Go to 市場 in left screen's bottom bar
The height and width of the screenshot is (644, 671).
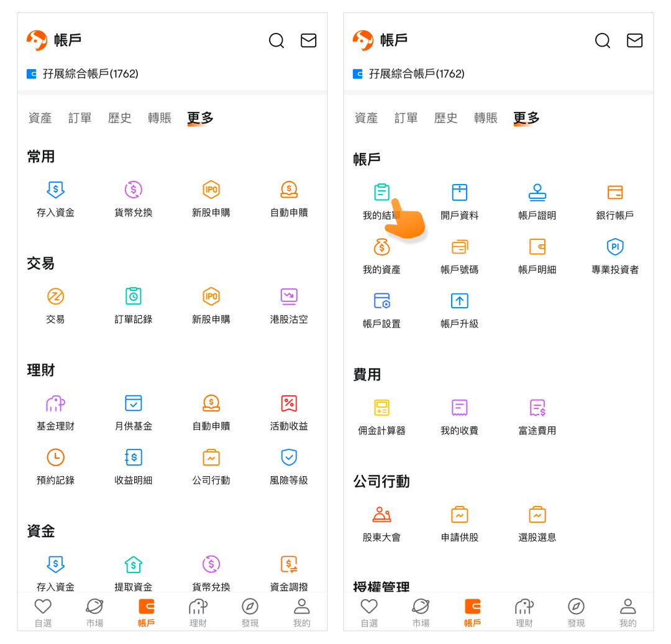(94, 612)
